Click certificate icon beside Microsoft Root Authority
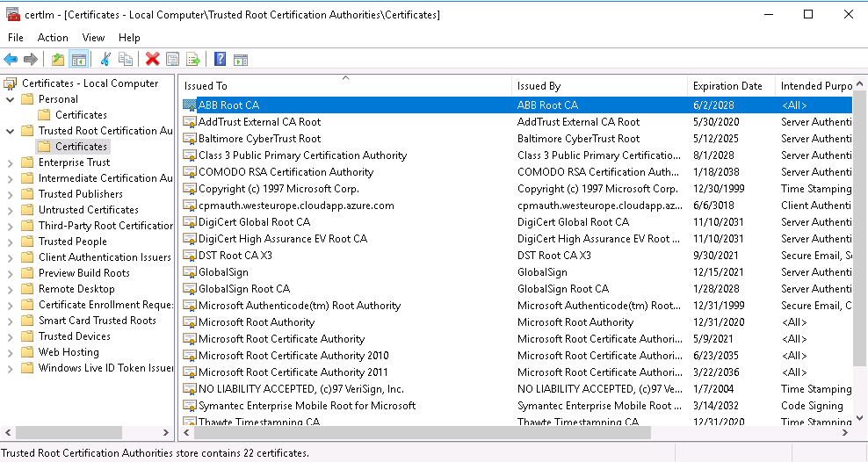 [190, 322]
